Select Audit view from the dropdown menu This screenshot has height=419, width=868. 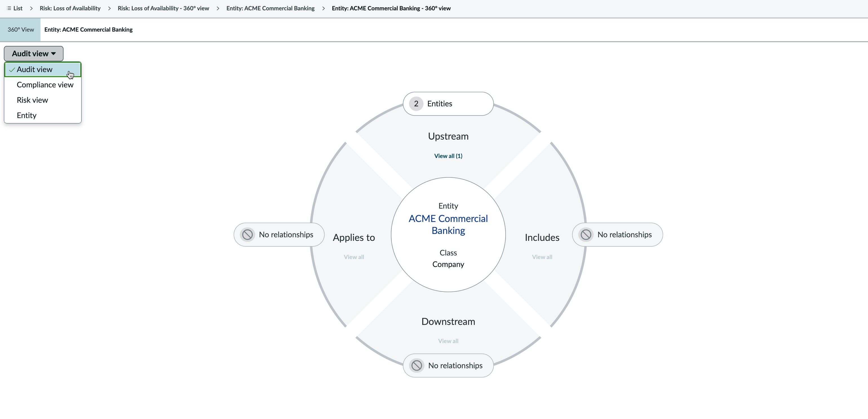[43, 69]
